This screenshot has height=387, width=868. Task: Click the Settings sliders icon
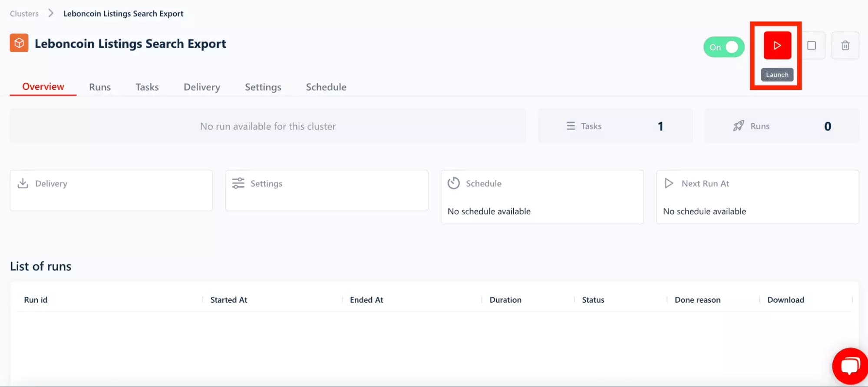coord(238,183)
